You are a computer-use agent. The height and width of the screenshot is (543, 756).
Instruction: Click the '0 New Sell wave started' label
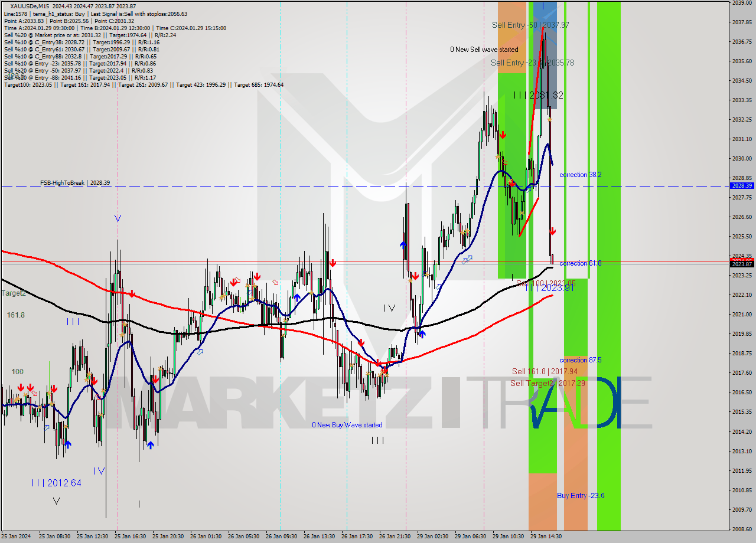484,50
